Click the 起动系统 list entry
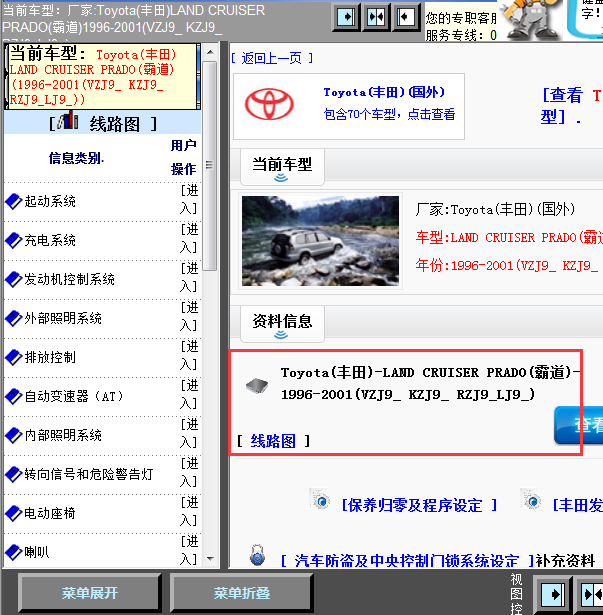The image size is (603, 615). [x=50, y=201]
